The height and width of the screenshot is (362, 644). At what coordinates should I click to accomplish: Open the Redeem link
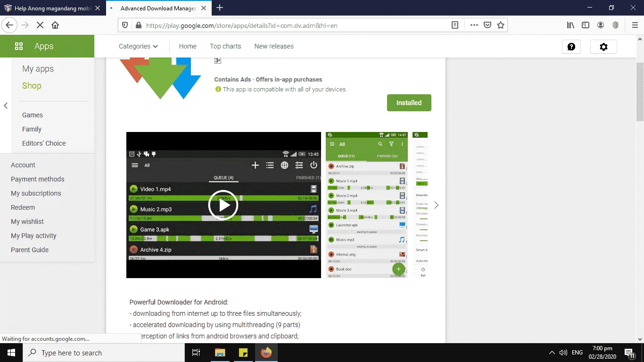23,207
